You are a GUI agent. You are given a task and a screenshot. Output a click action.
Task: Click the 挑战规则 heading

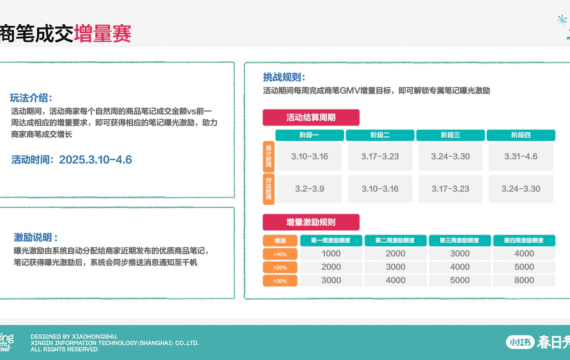point(284,77)
